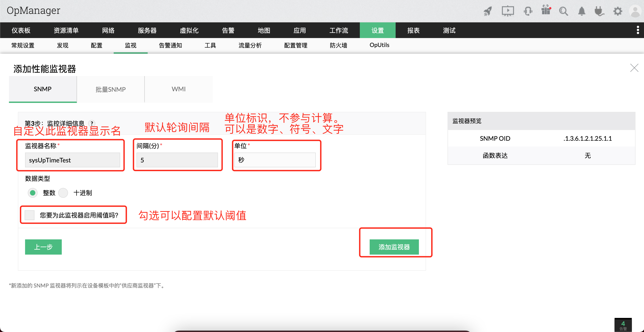Click the 添加监视器 button

(x=394, y=247)
